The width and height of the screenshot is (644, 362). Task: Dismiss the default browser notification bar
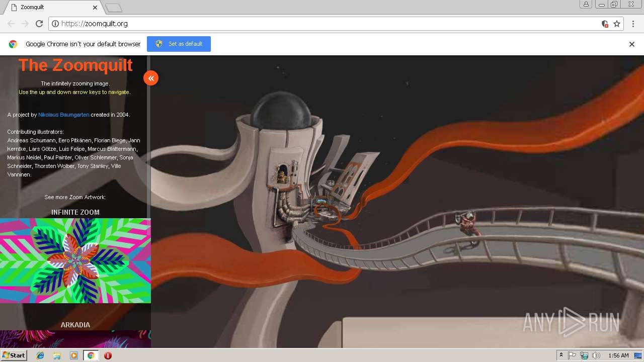tap(632, 44)
